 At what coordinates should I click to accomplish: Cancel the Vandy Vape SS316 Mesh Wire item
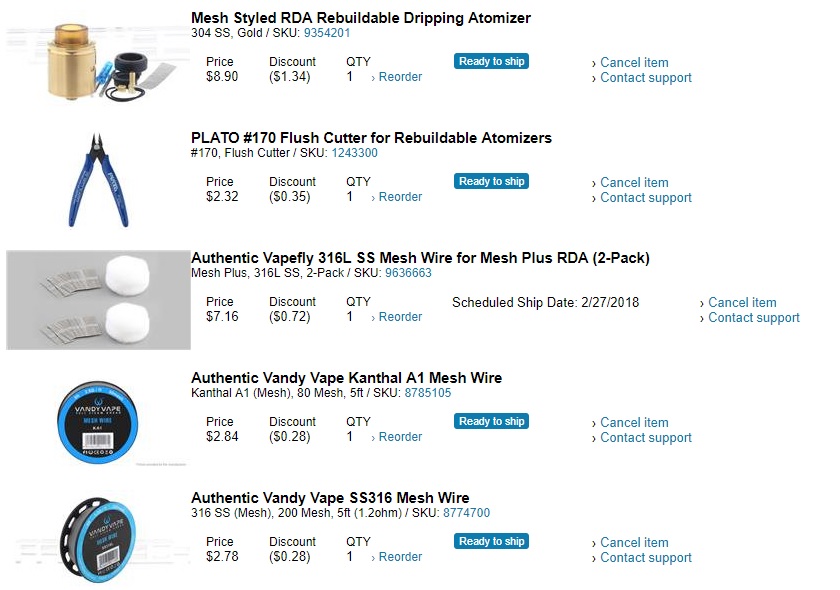[634, 542]
